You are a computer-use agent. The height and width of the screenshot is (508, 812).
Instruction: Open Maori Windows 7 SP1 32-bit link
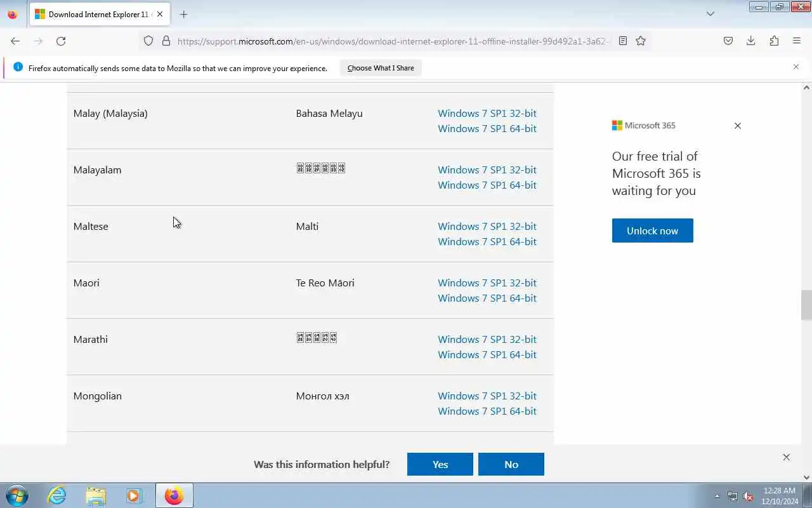pos(487,283)
